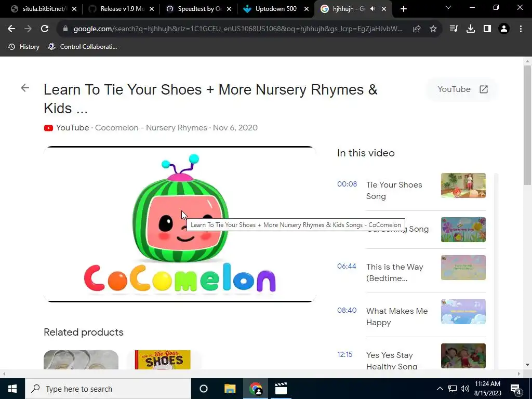Open the Windows Start menu

[12, 389]
